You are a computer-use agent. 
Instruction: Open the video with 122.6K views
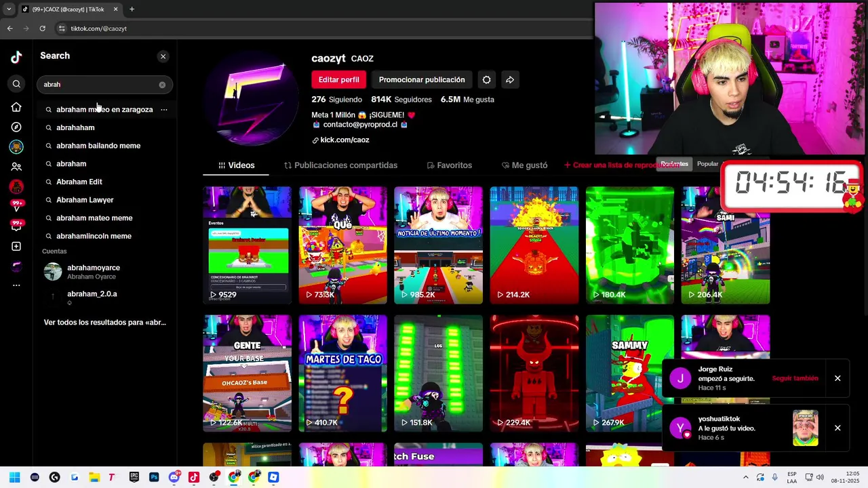click(x=248, y=373)
